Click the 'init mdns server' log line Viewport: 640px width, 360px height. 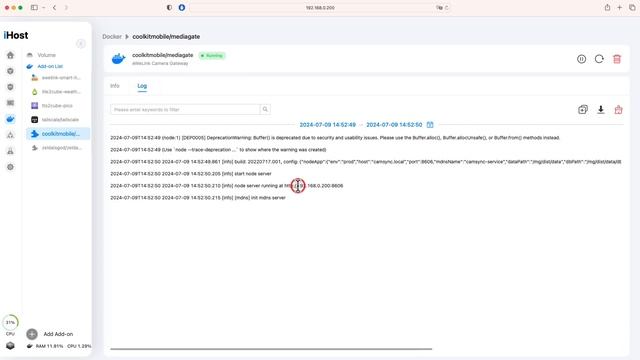point(198,198)
